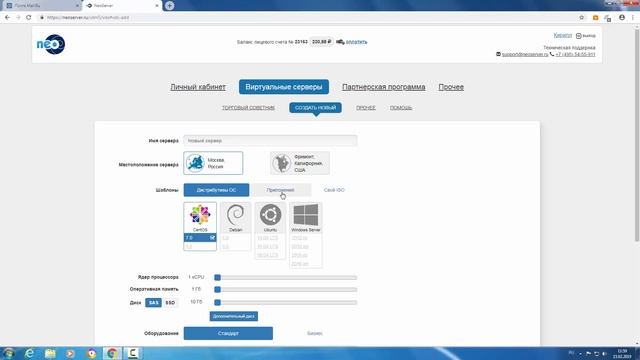Click the browser forward arrow
The image size is (640, 360).
[x=18, y=18]
